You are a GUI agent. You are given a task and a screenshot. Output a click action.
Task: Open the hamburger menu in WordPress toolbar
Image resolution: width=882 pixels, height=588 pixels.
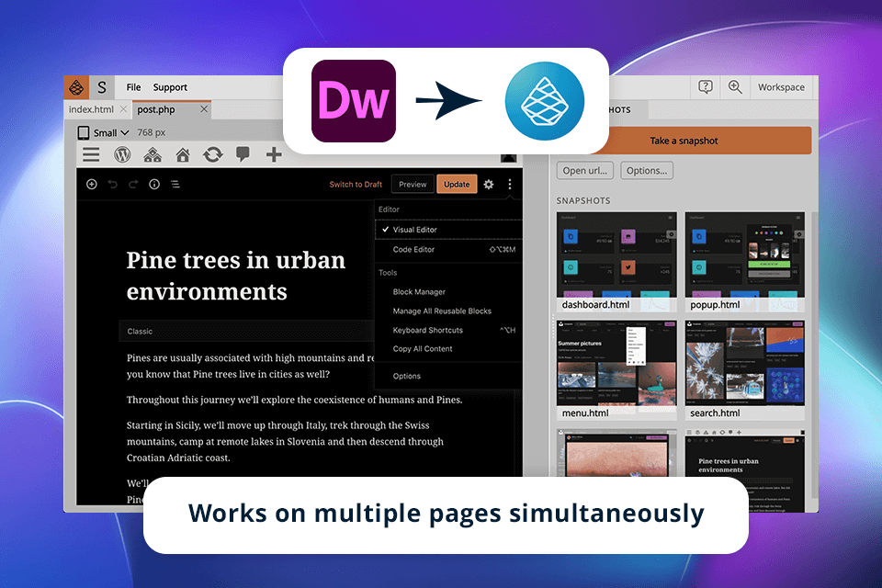(91, 154)
